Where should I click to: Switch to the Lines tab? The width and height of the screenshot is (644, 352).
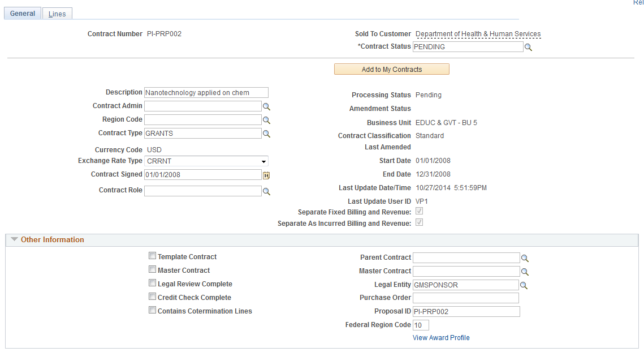tap(57, 14)
